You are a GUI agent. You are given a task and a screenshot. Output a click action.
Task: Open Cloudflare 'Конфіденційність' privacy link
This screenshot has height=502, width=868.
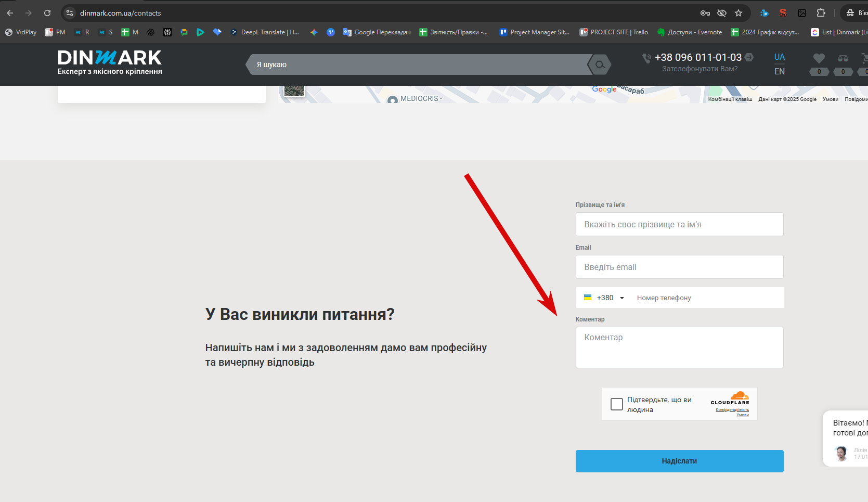point(732,410)
